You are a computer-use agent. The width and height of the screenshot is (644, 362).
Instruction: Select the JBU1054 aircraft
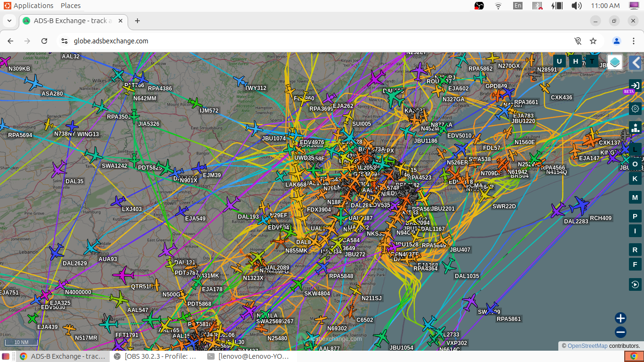click(380, 337)
